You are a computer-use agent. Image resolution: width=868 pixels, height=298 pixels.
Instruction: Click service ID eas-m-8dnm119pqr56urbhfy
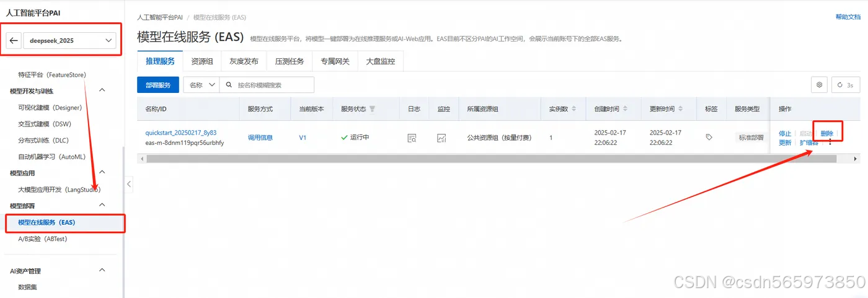click(184, 142)
